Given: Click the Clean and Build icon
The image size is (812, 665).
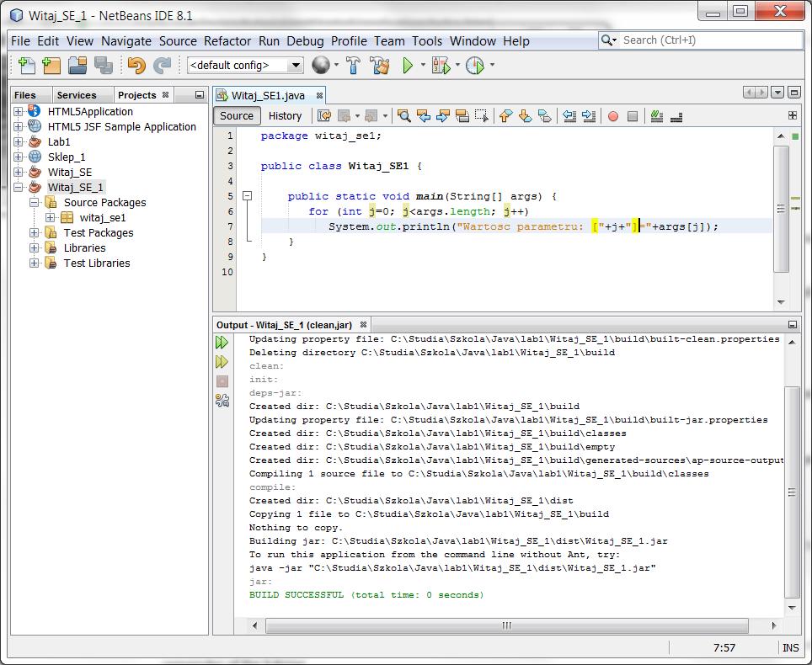Looking at the screenshot, I should pyautogui.click(x=380, y=65).
